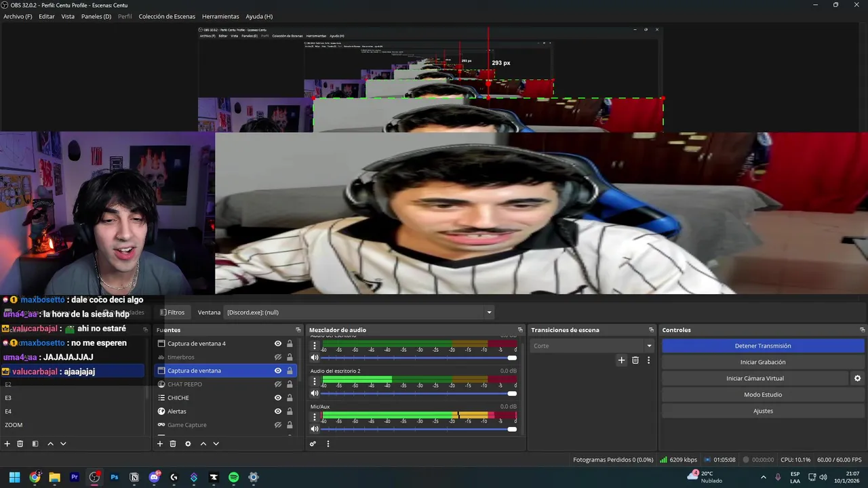Screen dimensions: 868x488
Task: Delete the selected scene with trash icon
Action: (x=20, y=444)
